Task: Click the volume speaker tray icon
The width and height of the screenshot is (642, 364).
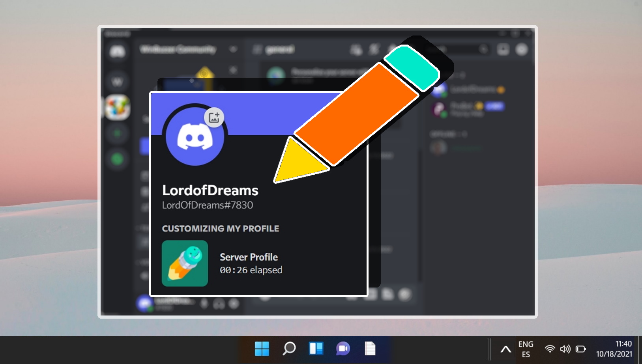Action: tap(565, 349)
